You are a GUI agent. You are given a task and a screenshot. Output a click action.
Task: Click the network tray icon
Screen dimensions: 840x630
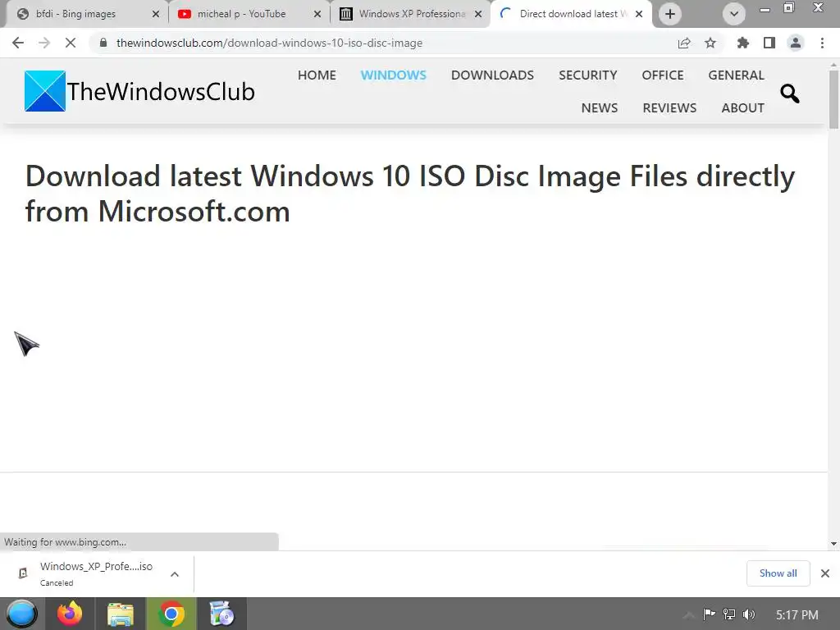[x=729, y=614]
